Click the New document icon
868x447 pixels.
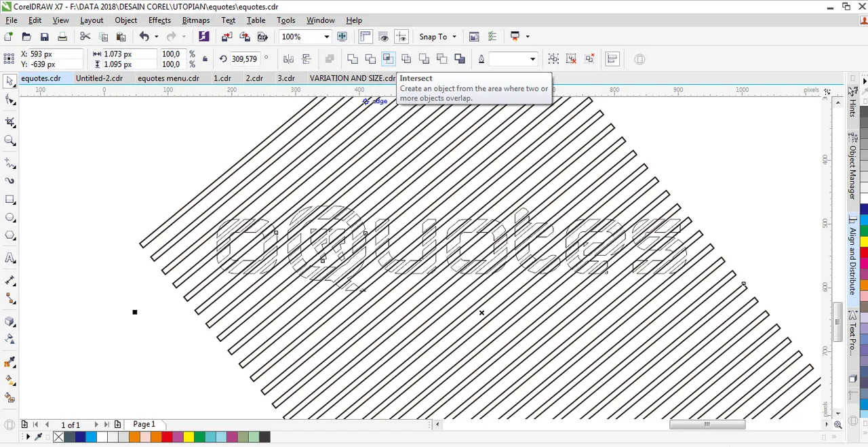coord(8,37)
